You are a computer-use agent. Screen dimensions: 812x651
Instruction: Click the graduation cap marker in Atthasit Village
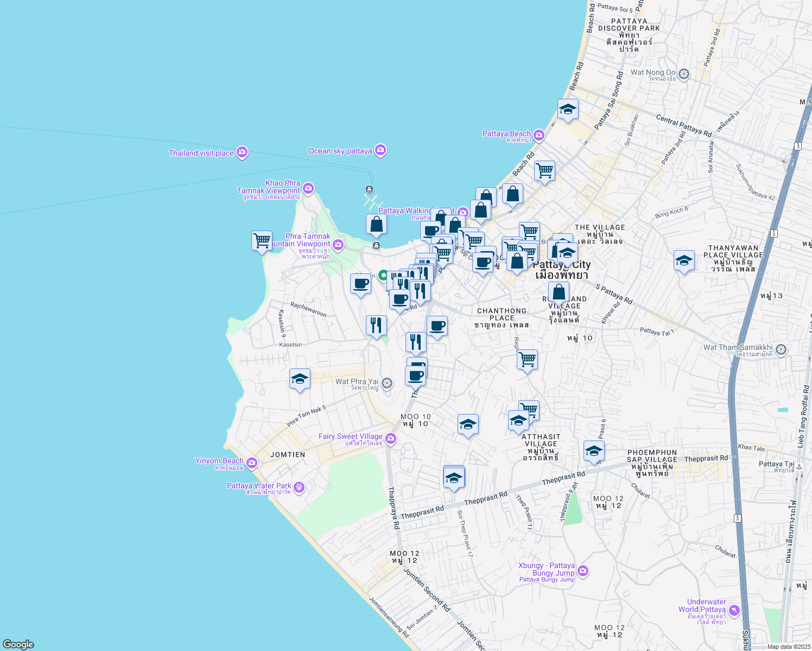point(519,420)
